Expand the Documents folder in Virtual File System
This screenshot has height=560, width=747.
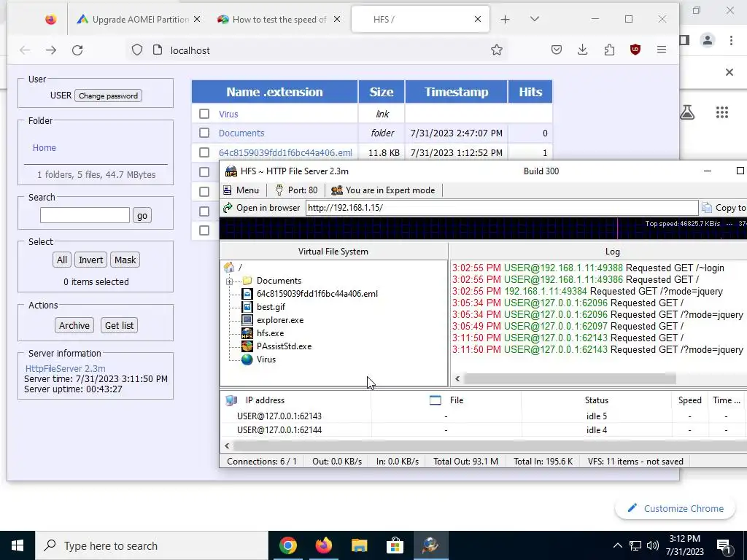229,281
